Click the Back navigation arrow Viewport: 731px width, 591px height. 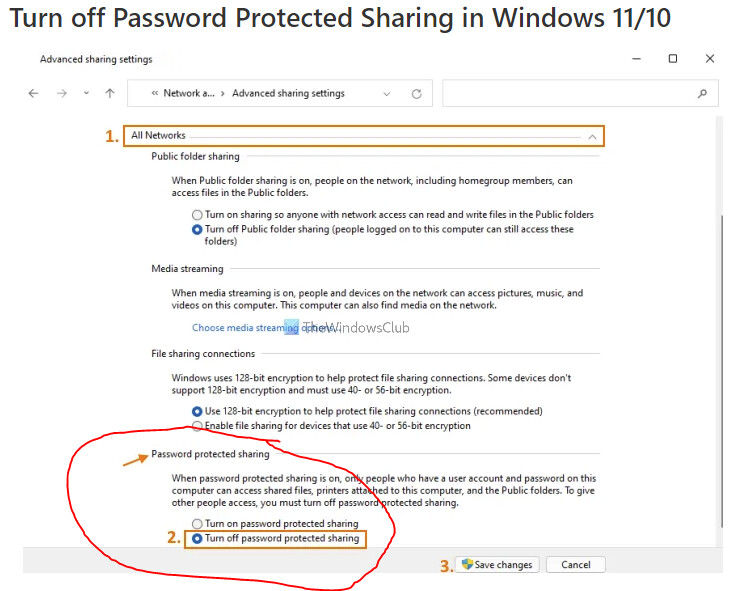[x=33, y=93]
